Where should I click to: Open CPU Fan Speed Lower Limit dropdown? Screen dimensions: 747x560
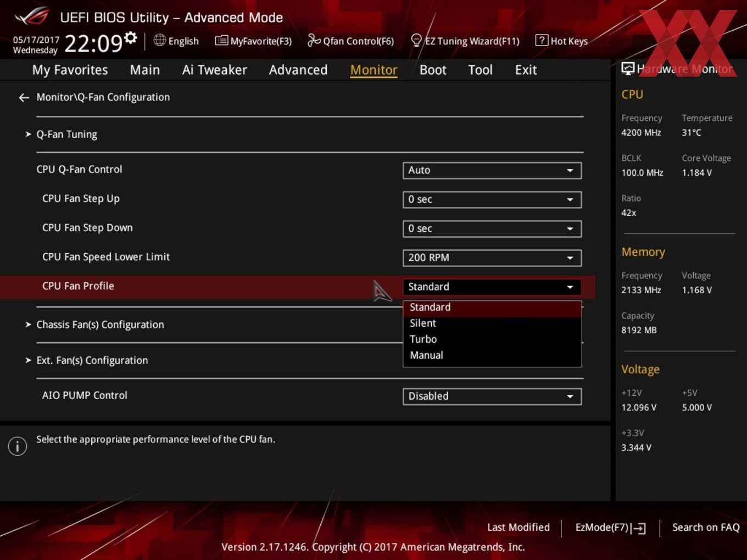[x=492, y=257]
